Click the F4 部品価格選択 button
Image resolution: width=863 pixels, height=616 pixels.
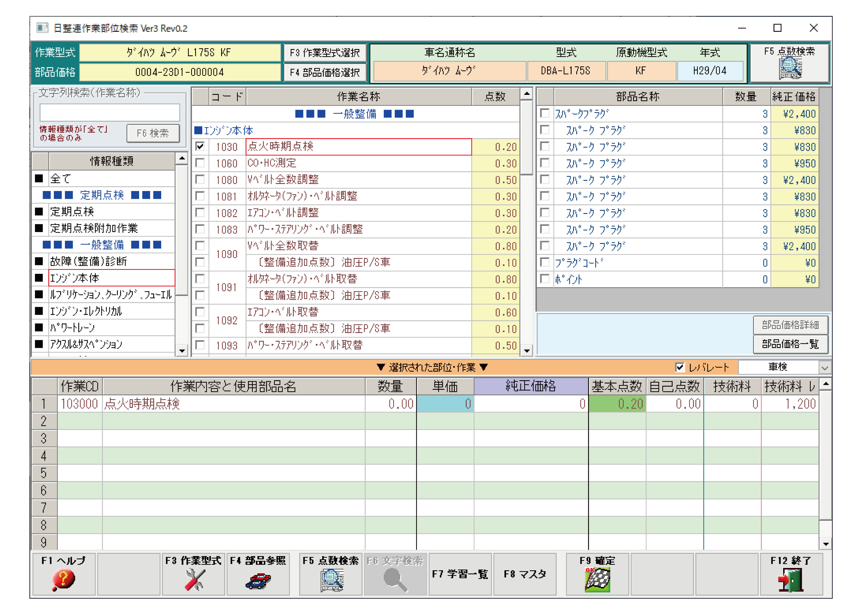tap(325, 72)
